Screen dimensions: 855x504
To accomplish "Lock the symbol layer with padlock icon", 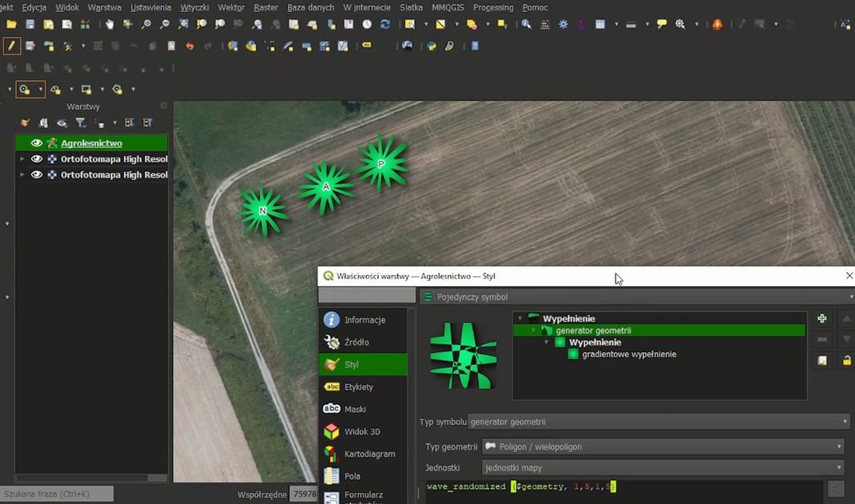I will tap(846, 361).
